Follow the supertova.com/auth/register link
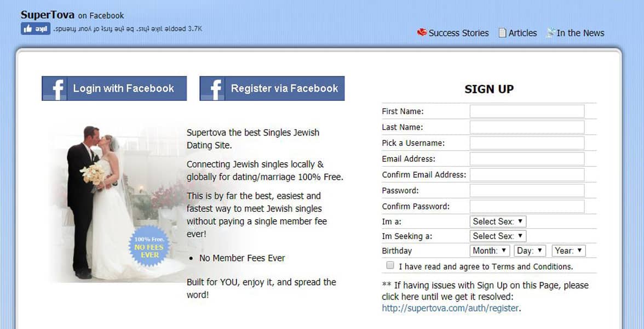Viewport: 644px width, 329px height. (x=450, y=308)
